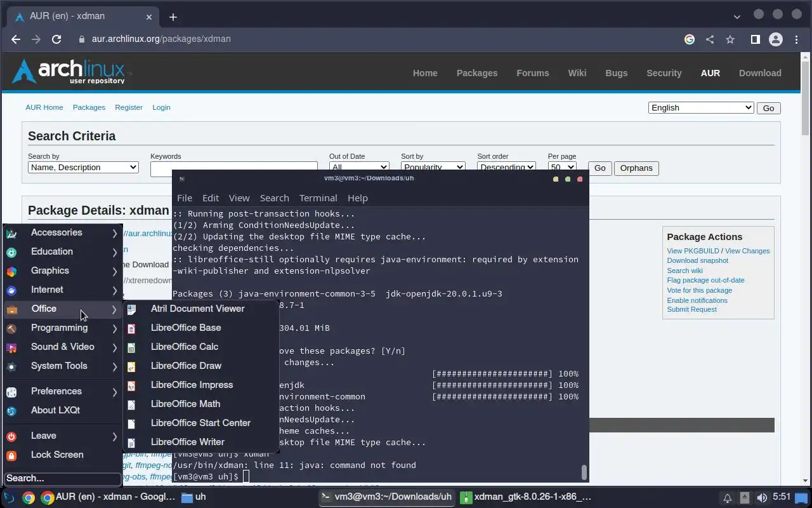Viewport: 812px width, 508px height.
Task: Reload the AUR page in Chrome
Action: tap(56, 39)
